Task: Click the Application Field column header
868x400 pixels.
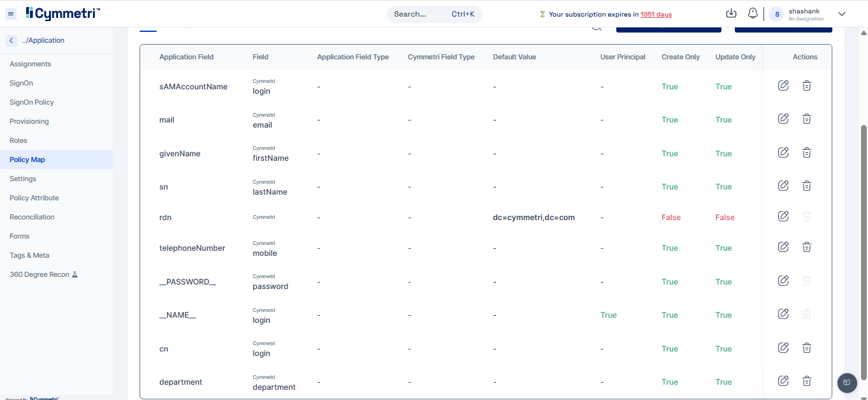Action: pos(186,57)
